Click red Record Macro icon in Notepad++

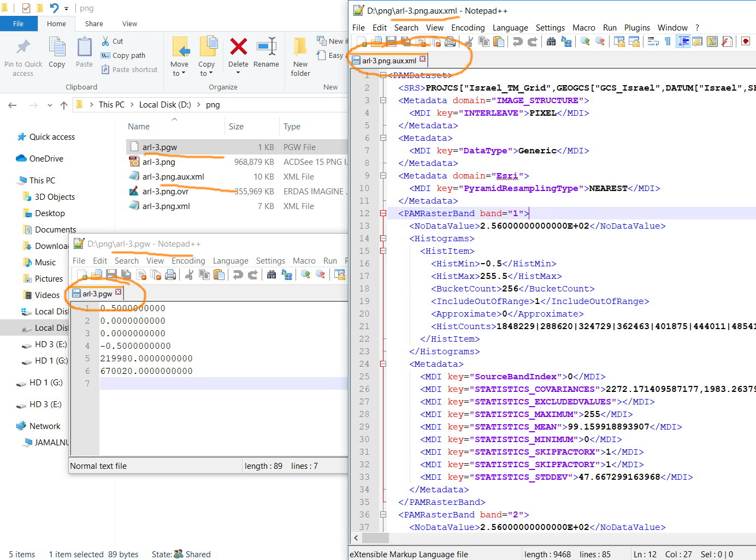[x=746, y=41]
